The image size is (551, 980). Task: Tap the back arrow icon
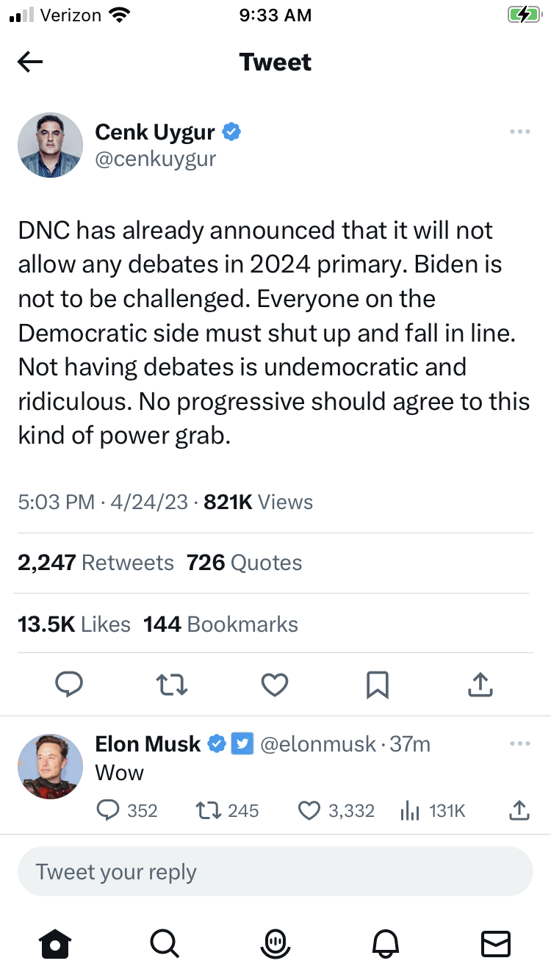[30, 62]
